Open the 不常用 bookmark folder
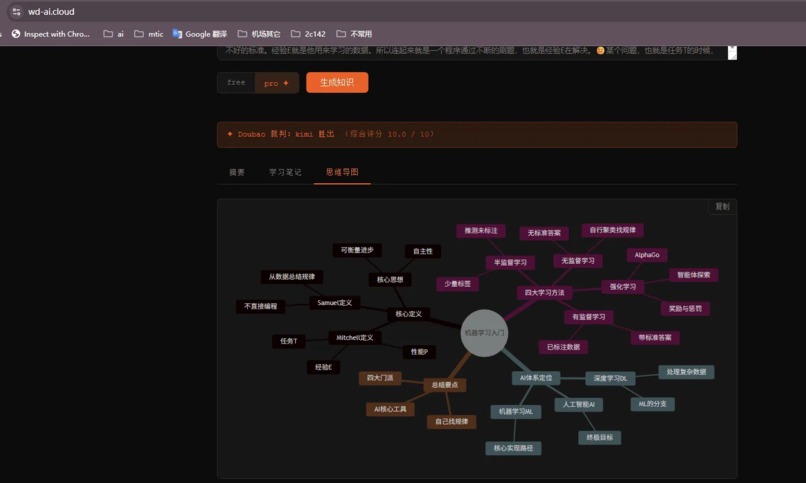 pos(354,34)
